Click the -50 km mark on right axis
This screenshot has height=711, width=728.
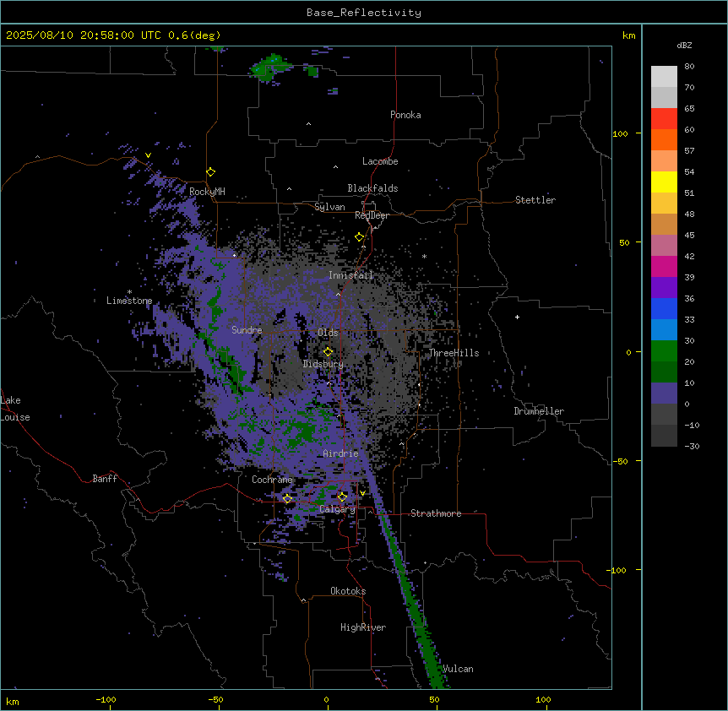(620, 461)
